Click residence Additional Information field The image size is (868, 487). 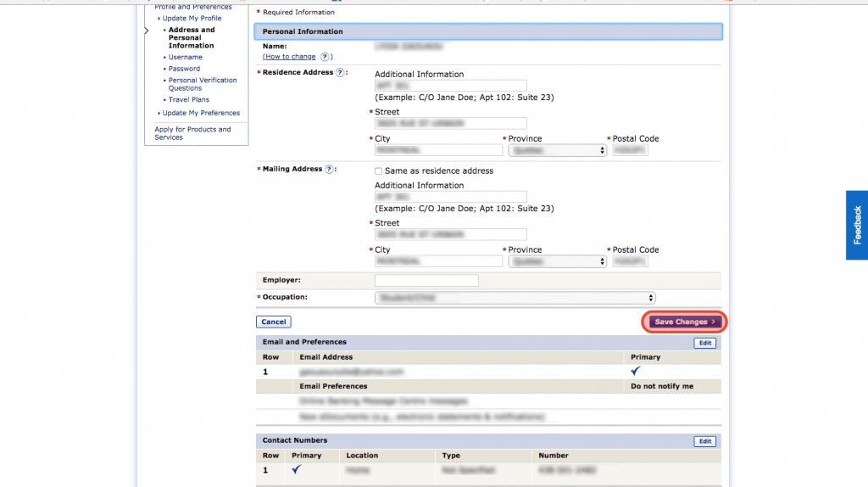[451, 86]
